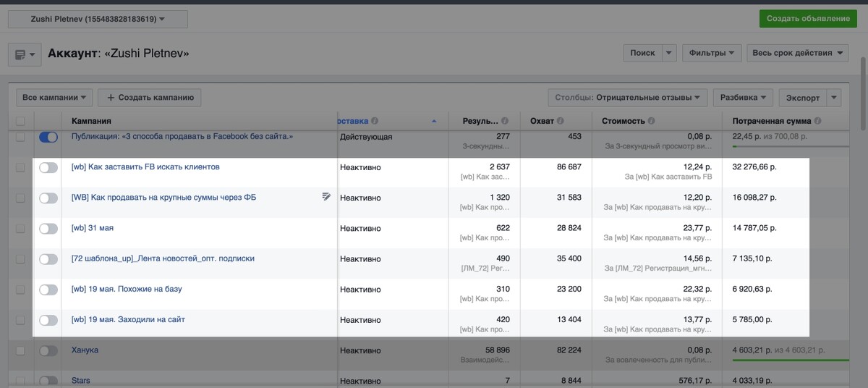Sort by the Доставка column header
Image resolution: width=868 pixels, height=388 pixels.
354,121
